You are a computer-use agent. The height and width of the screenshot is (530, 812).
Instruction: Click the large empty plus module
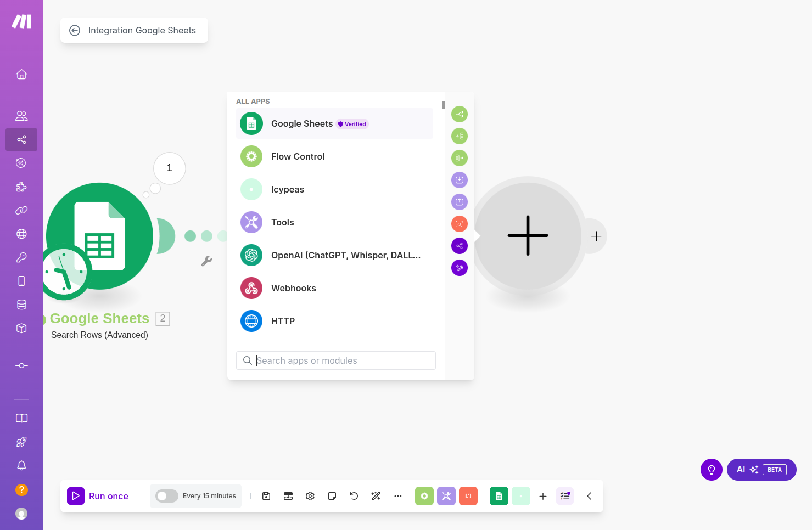pyautogui.click(x=528, y=235)
